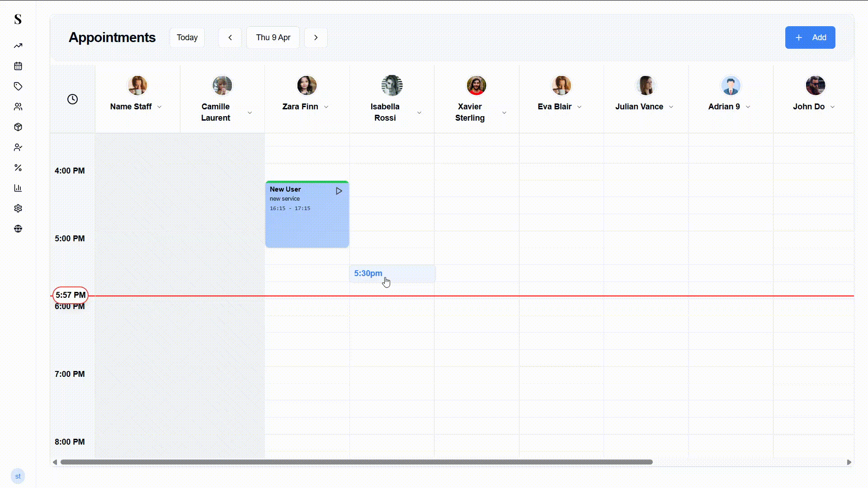Open the settings gear icon

tap(18, 208)
